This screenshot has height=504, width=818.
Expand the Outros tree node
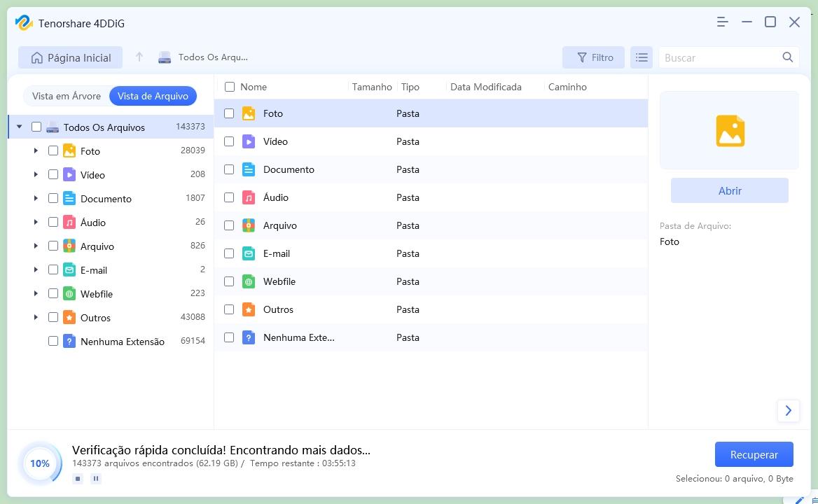[x=36, y=317]
